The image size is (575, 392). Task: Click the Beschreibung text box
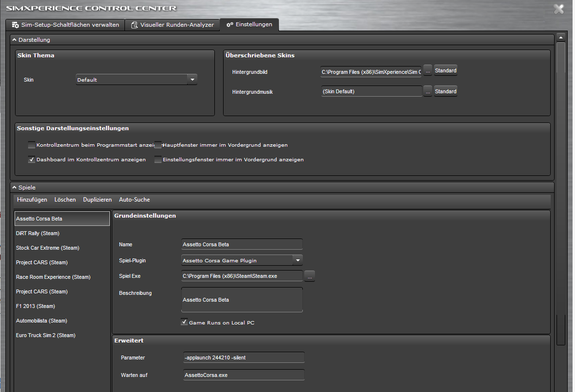click(x=242, y=300)
